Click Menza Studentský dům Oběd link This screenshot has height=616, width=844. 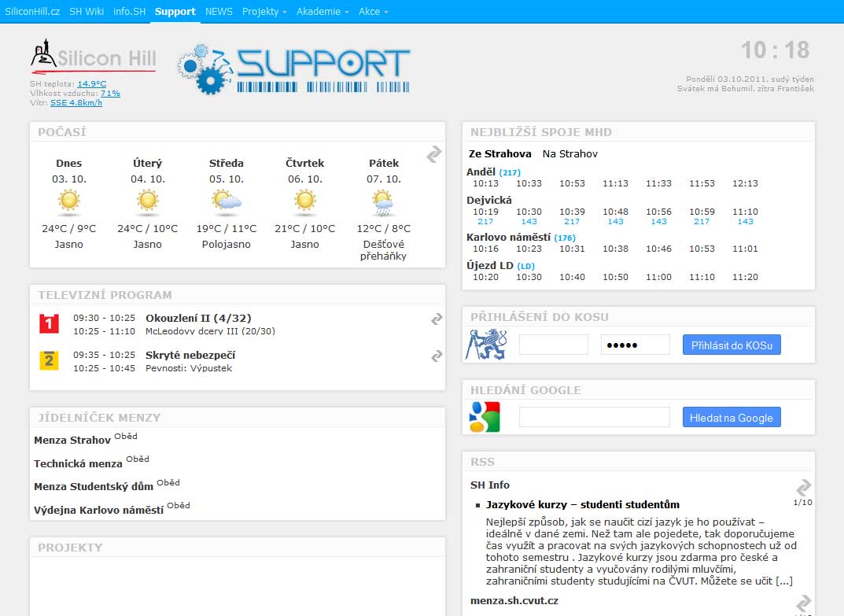click(x=168, y=482)
